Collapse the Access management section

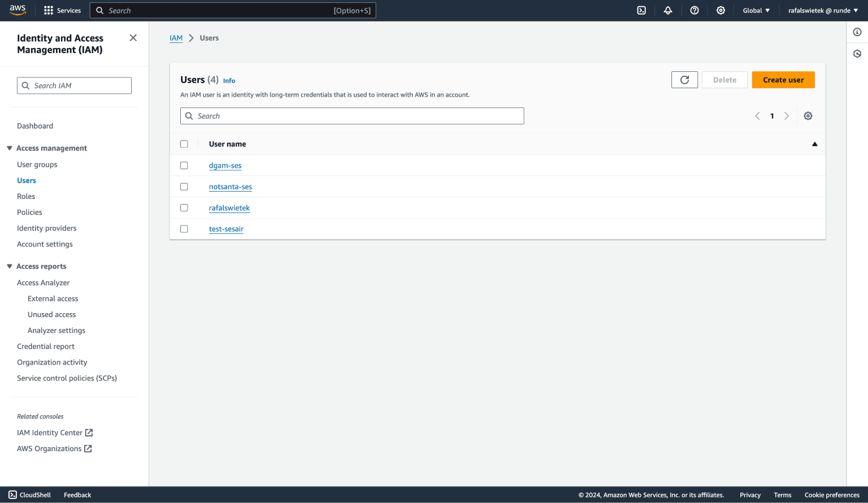pyautogui.click(x=10, y=148)
